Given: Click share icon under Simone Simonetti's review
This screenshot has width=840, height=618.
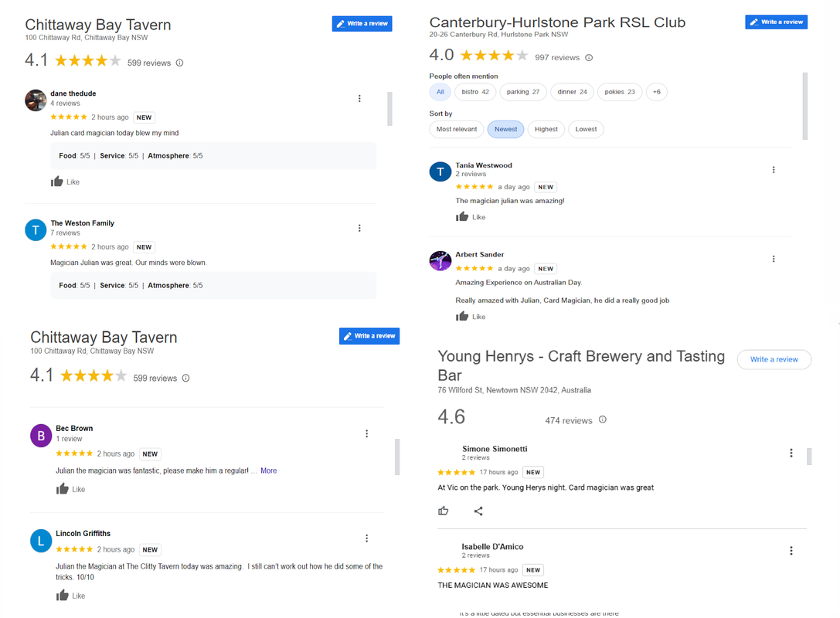Looking at the screenshot, I should [478, 511].
